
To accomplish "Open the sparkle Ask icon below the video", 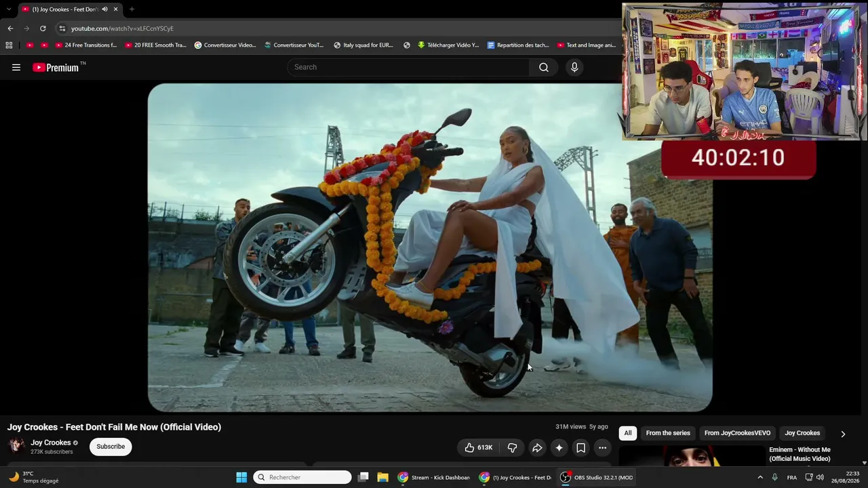I will pos(559,447).
